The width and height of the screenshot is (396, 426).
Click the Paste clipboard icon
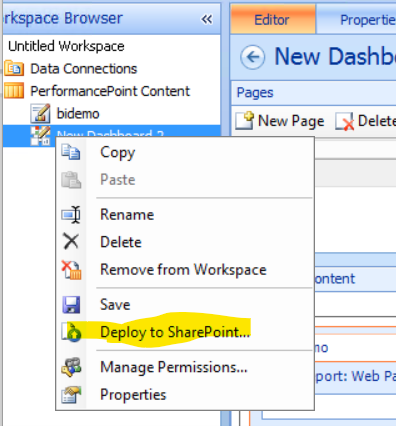71,180
